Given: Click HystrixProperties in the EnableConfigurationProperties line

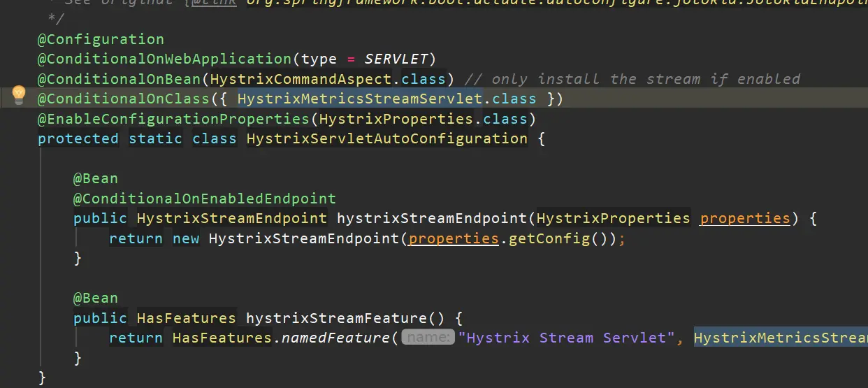Looking at the screenshot, I should tap(396, 118).
